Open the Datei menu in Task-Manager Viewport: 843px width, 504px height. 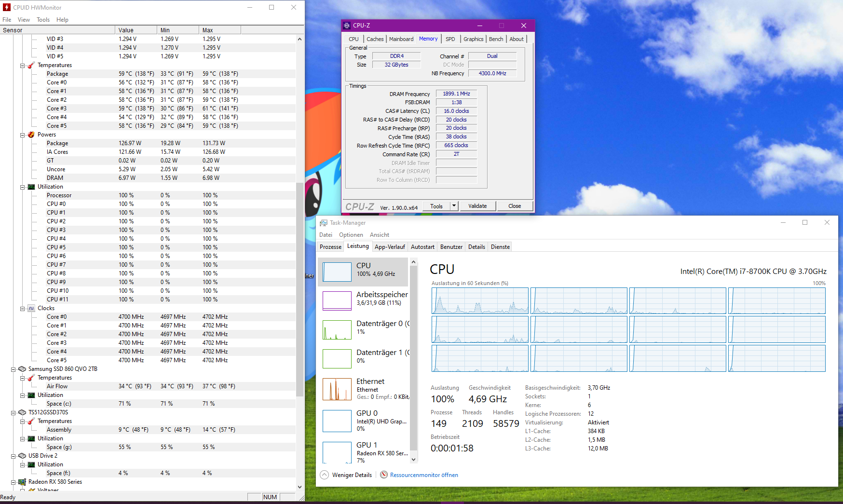point(326,235)
